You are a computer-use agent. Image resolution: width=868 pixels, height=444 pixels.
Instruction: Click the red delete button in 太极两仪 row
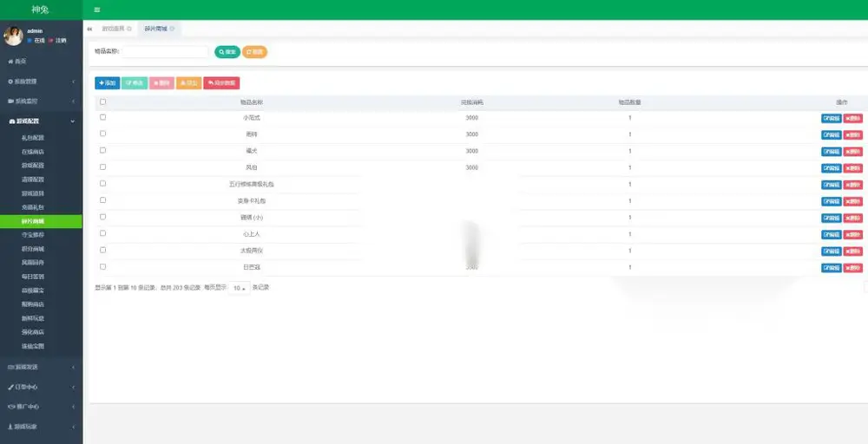[x=853, y=251]
